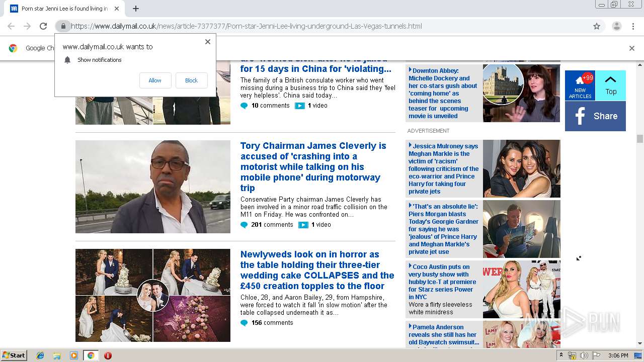Jump to Top of page
This screenshot has width=644, height=362.
[611, 85]
